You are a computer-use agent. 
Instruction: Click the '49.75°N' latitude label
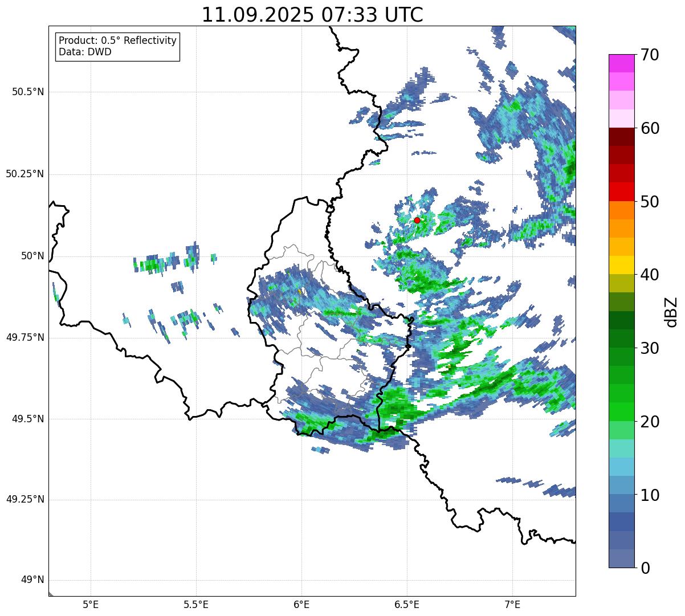[25, 337]
